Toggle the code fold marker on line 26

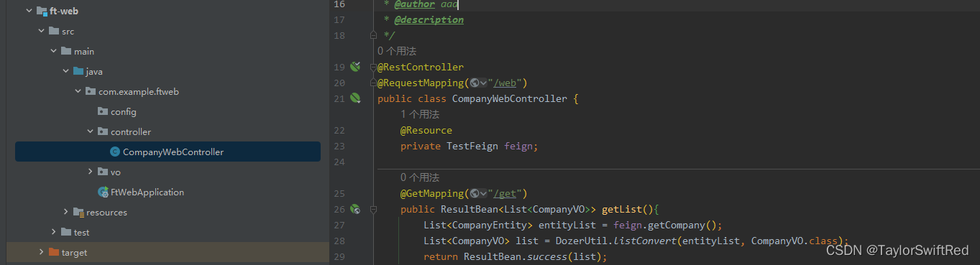(372, 210)
